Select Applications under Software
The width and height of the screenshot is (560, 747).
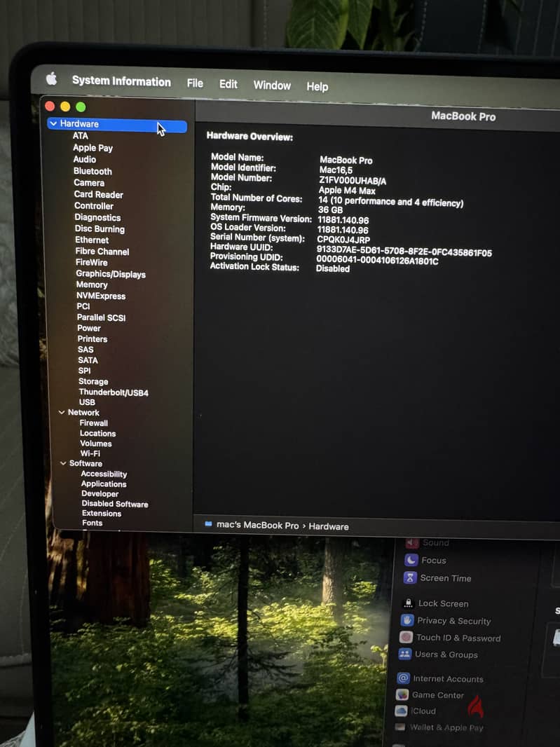pos(104,484)
